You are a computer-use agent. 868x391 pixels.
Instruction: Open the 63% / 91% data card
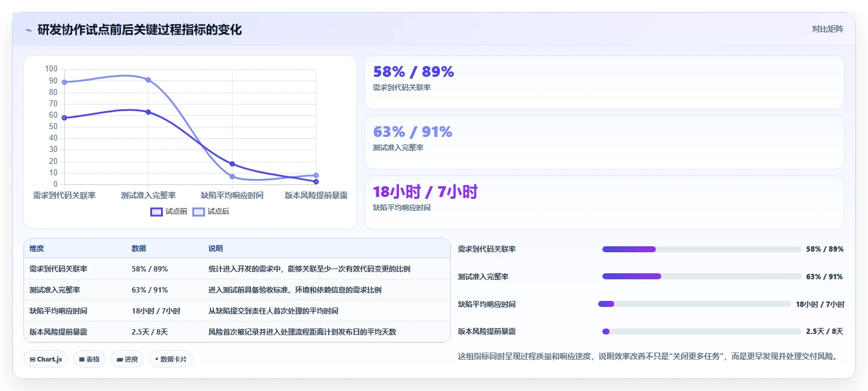click(604, 142)
